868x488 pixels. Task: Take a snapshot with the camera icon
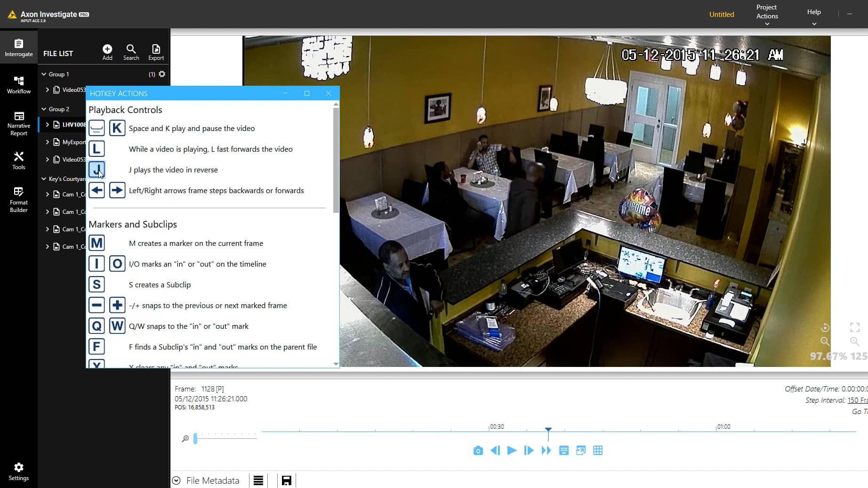pyautogui.click(x=478, y=450)
